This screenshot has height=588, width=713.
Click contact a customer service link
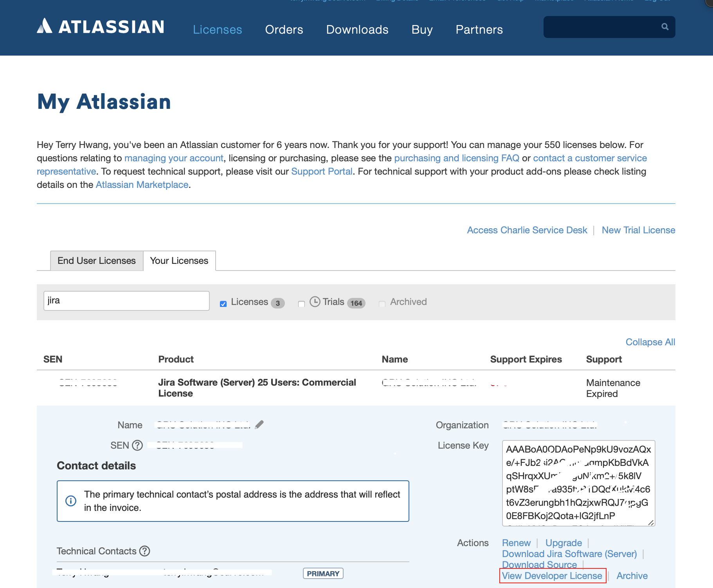590,158
